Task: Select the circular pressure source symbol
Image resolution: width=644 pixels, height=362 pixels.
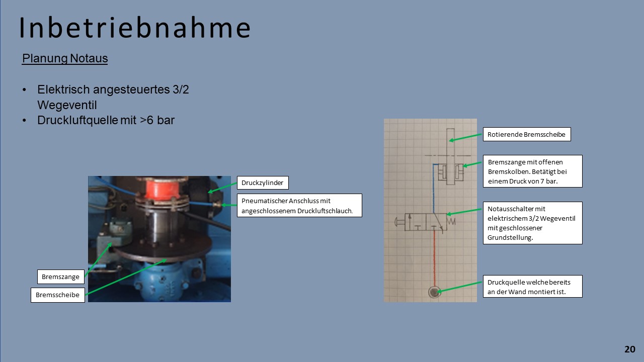Action: [434, 292]
